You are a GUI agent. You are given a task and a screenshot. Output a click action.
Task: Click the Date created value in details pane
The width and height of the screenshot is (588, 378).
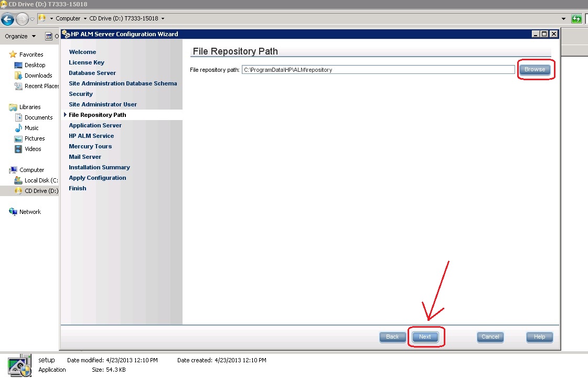pyautogui.click(x=240, y=360)
